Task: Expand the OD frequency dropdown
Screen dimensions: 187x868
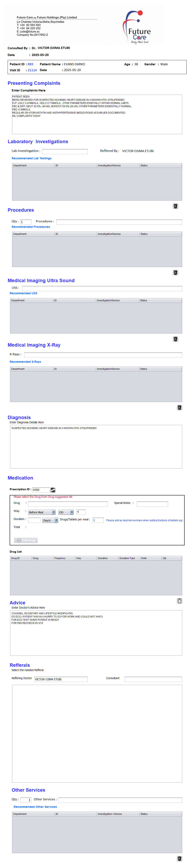Action: click(66, 512)
